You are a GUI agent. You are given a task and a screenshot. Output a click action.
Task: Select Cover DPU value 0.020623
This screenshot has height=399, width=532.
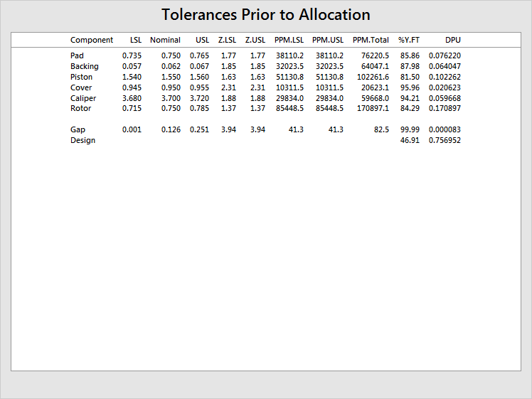click(x=445, y=87)
